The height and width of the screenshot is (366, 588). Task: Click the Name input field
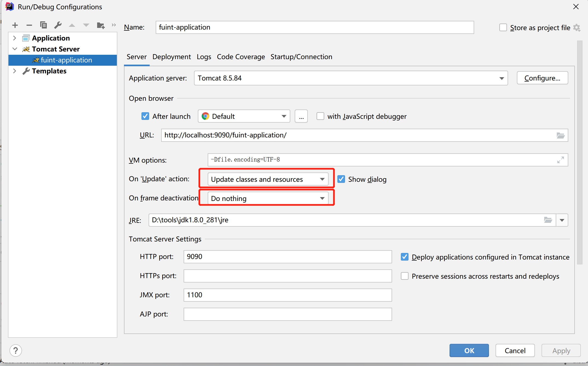(315, 27)
